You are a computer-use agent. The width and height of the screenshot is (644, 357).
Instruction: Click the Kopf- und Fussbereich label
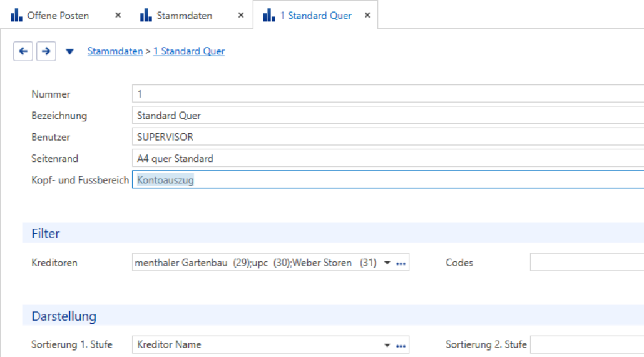click(80, 180)
